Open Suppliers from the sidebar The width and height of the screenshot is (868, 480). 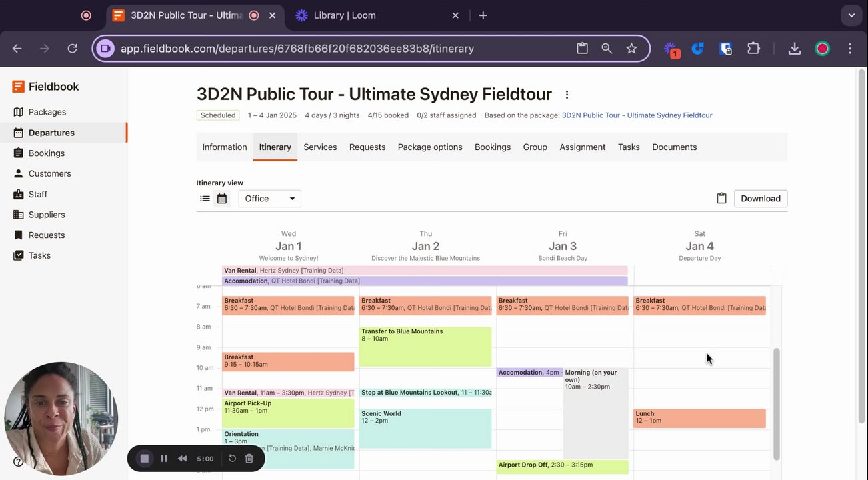pos(46,215)
